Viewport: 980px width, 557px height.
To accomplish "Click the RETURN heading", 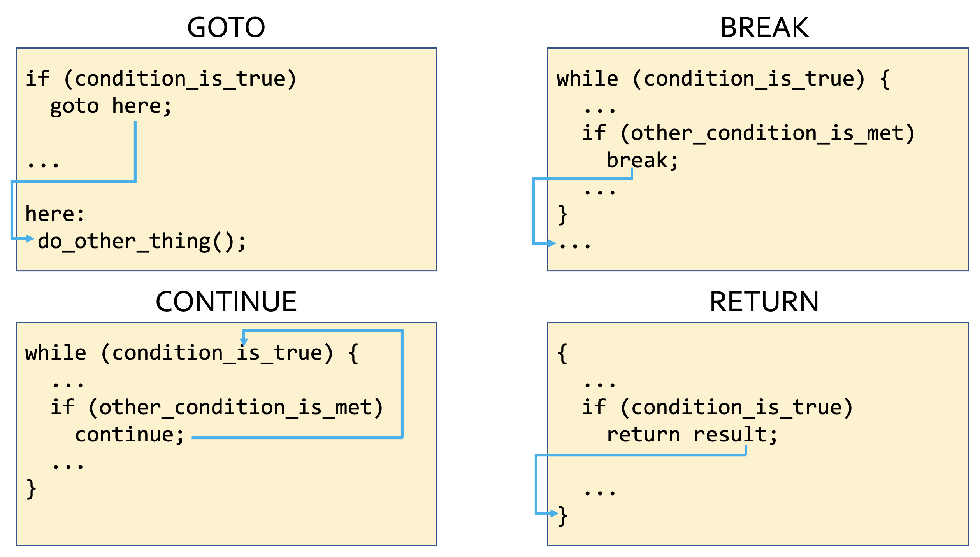I will (764, 302).
